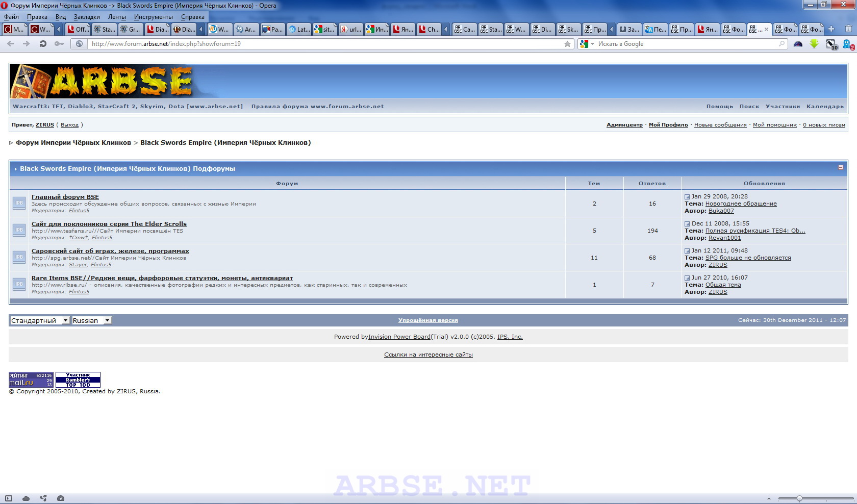Click the ARBSE flaming logo banner
Image resolution: width=857 pixels, height=504 pixels.
pos(101,81)
